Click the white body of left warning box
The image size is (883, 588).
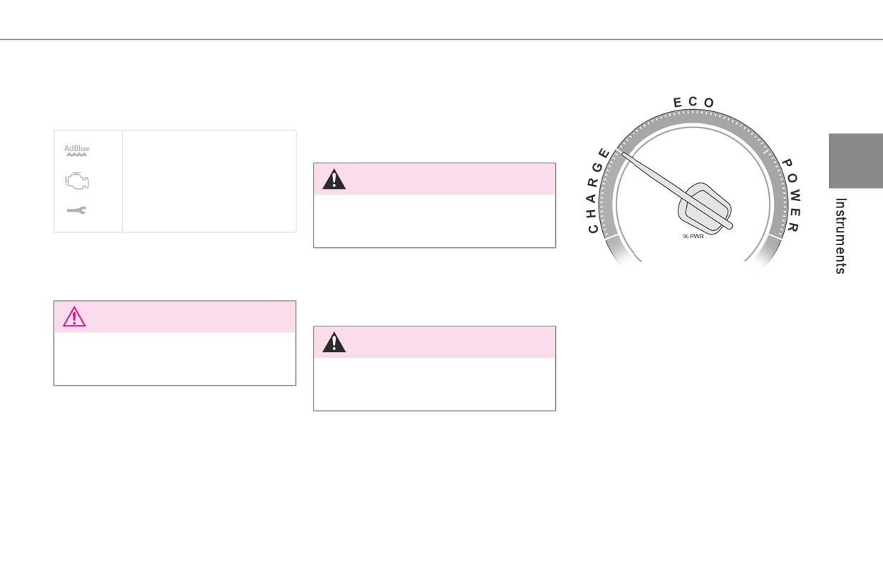(x=175, y=359)
